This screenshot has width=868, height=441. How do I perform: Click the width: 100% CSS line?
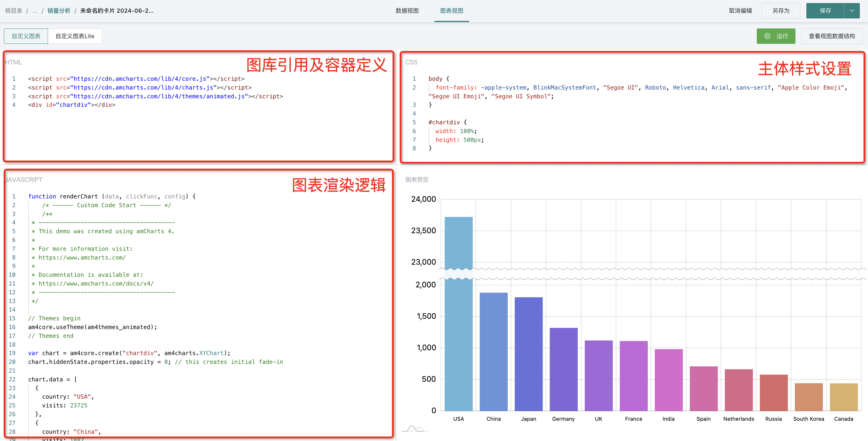pyautogui.click(x=456, y=131)
